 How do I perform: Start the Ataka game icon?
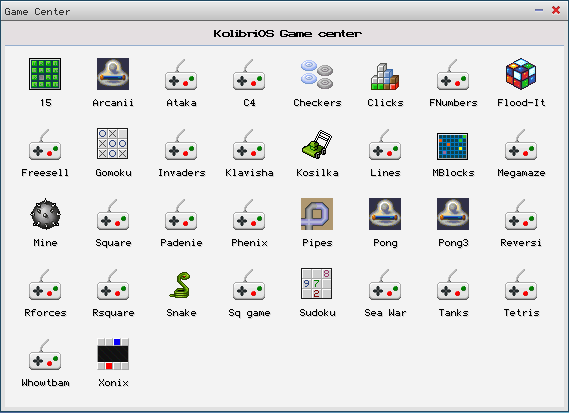pyautogui.click(x=181, y=74)
